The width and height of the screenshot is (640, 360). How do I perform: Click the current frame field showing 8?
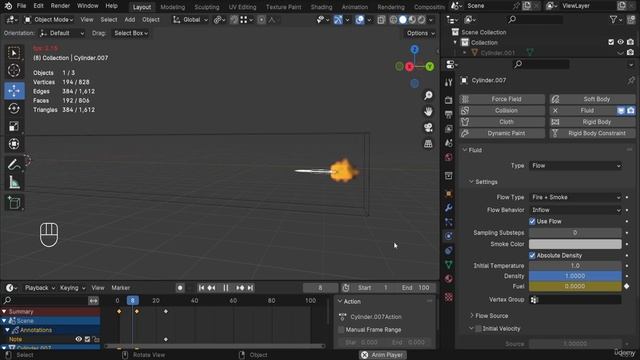click(320, 288)
